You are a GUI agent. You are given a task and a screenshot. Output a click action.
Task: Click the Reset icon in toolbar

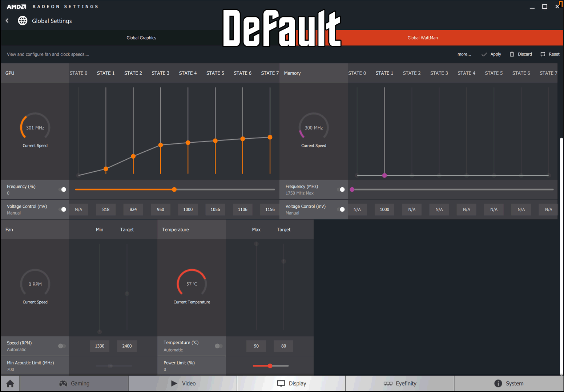tap(543, 54)
